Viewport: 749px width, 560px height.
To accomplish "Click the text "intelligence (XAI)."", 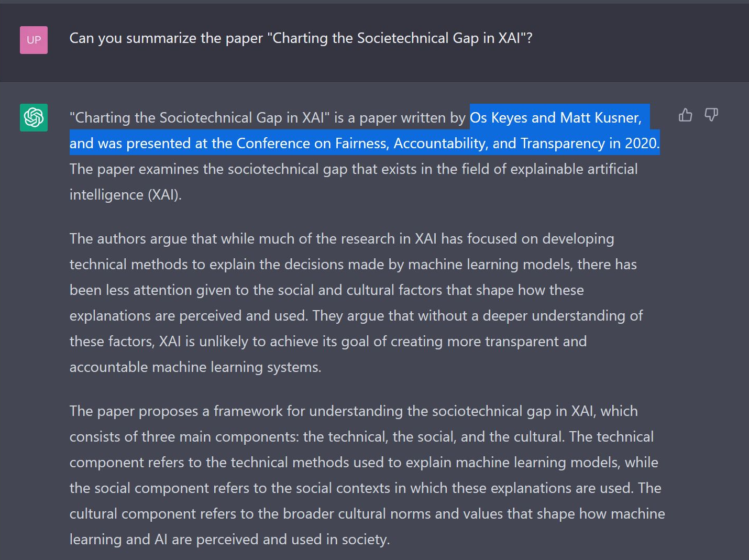I will click(x=125, y=194).
